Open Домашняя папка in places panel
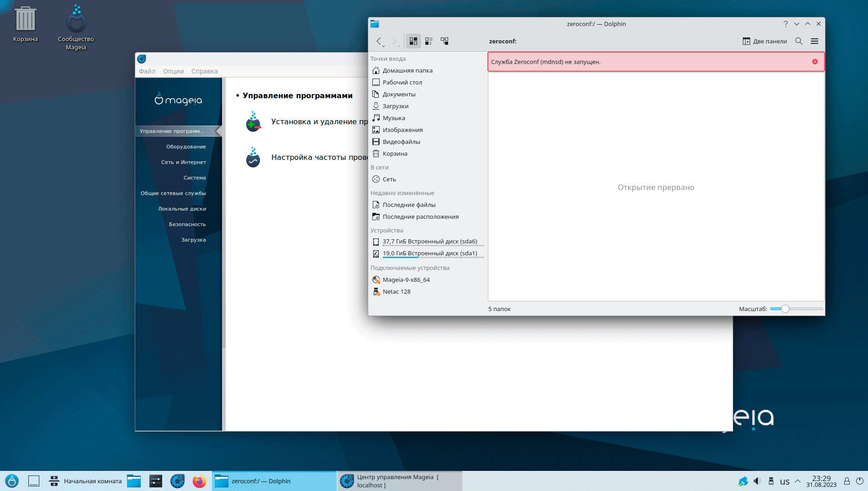Screen dimensions: 868x491 point(407,70)
